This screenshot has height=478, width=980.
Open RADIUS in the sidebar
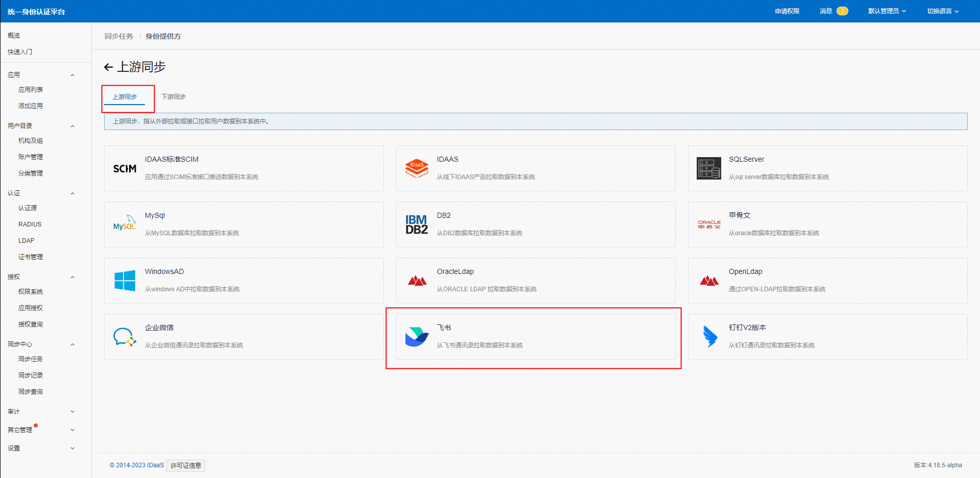[x=30, y=224]
